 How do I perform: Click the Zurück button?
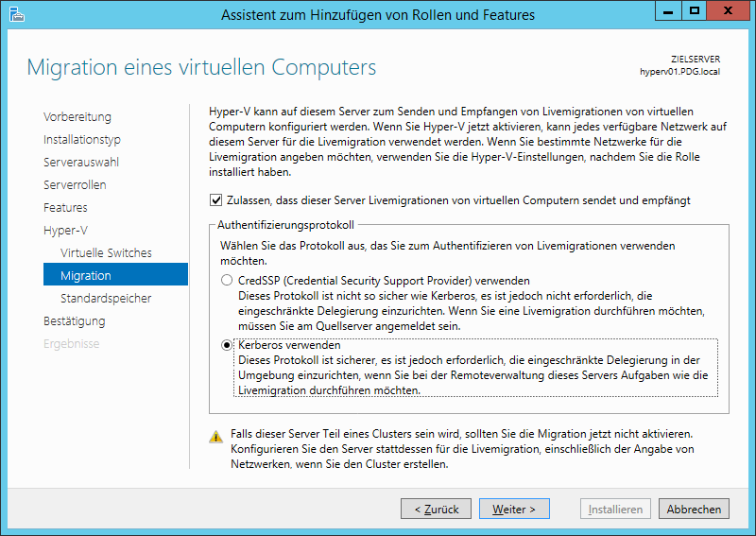pos(436,509)
